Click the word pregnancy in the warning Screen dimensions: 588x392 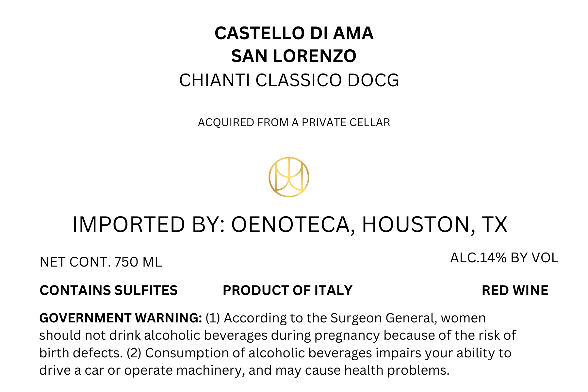tap(347, 336)
